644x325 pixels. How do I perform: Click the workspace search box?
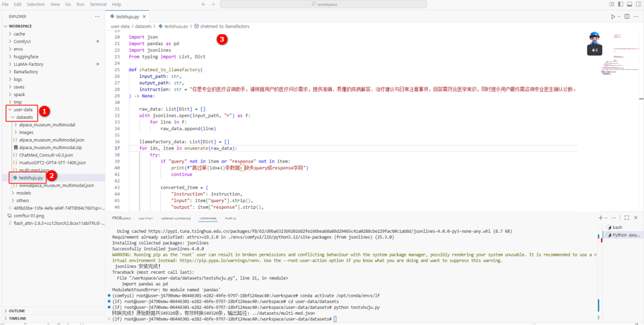[x=323, y=5]
